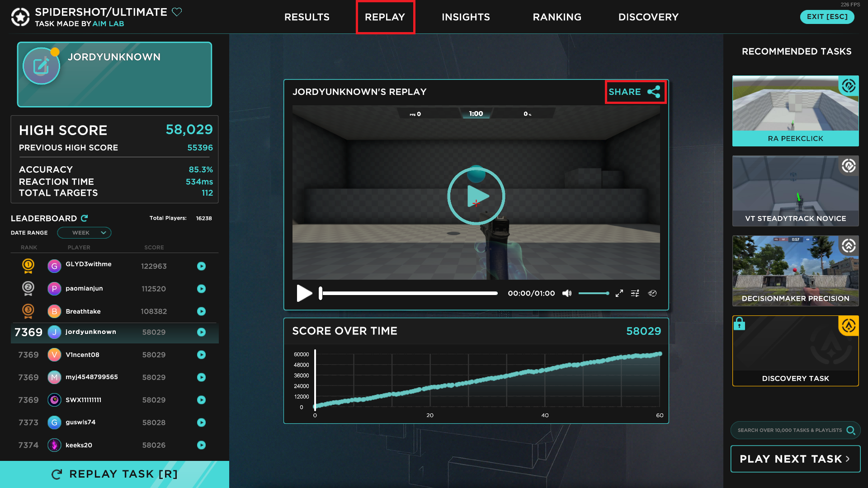The image size is (868, 488).
Task: Open the VT STEADYTRACK NOVICE thumbnail
Action: tap(795, 191)
